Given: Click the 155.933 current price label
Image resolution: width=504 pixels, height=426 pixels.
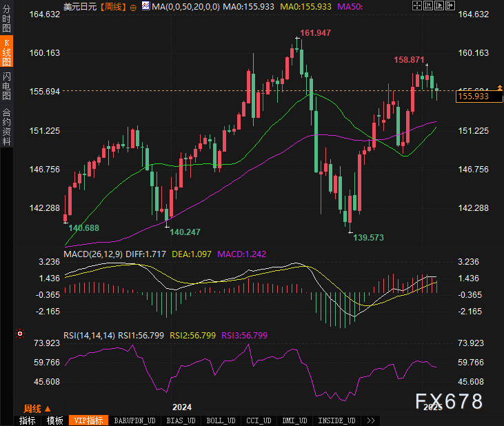Looking at the screenshot, I should click(x=479, y=97).
